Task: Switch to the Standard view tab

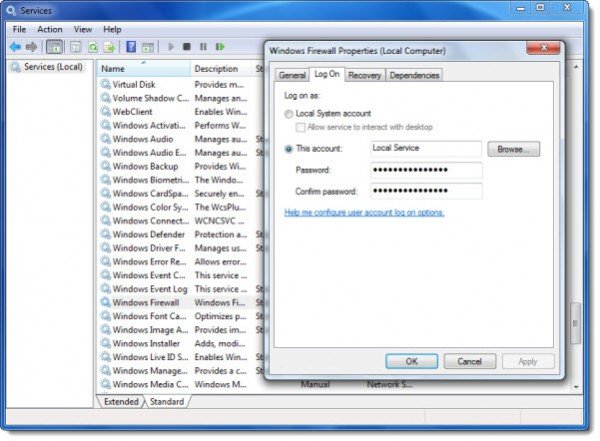Action: point(167,402)
